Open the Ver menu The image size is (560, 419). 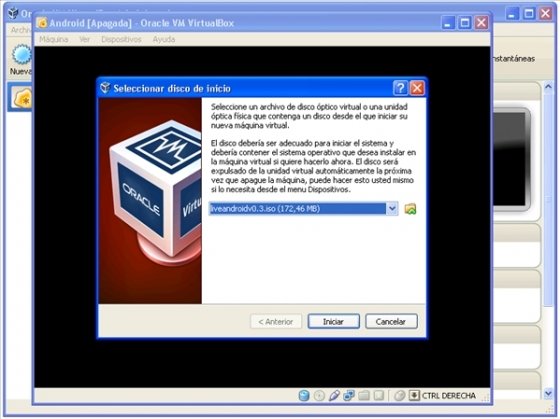point(85,39)
